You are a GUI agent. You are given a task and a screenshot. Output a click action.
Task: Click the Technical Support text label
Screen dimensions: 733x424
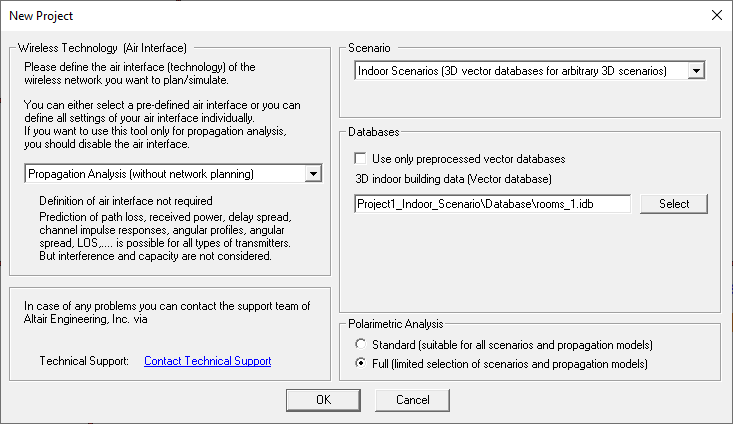[84, 361]
